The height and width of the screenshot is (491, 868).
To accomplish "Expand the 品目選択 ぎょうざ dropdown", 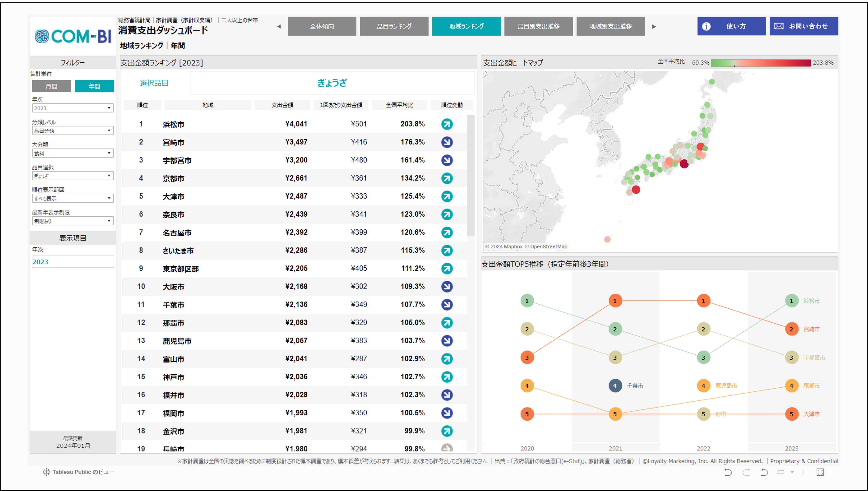I will pos(73,176).
